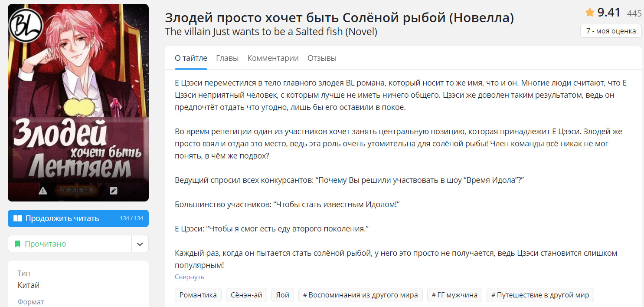The width and height of the screenshot is (644, 307).
Task: Go to the Отзывы tab
Action: 322,58
